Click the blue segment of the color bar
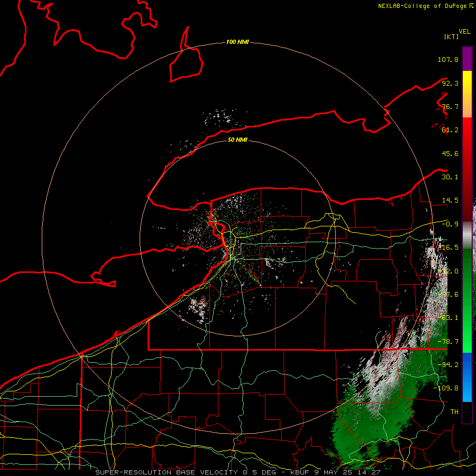This screenshot has height=476, width=476. (467, 377)
